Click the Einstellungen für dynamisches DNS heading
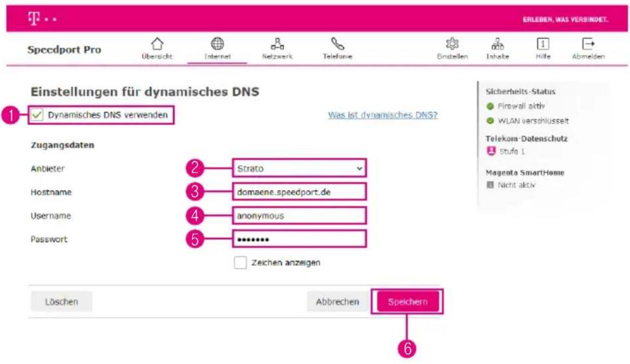 (x=145, y=92)
